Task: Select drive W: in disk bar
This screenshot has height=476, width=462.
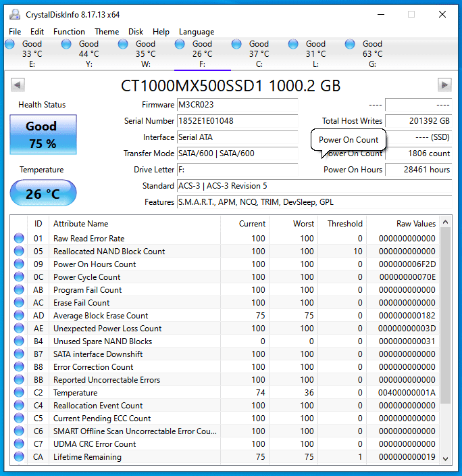Action: tap(146, 53)
